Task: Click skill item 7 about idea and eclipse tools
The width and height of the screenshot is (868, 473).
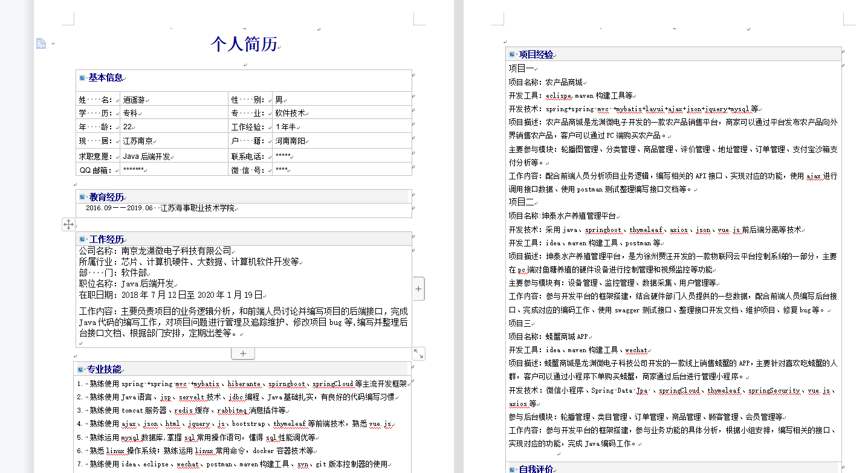Action: coord(233,464)
